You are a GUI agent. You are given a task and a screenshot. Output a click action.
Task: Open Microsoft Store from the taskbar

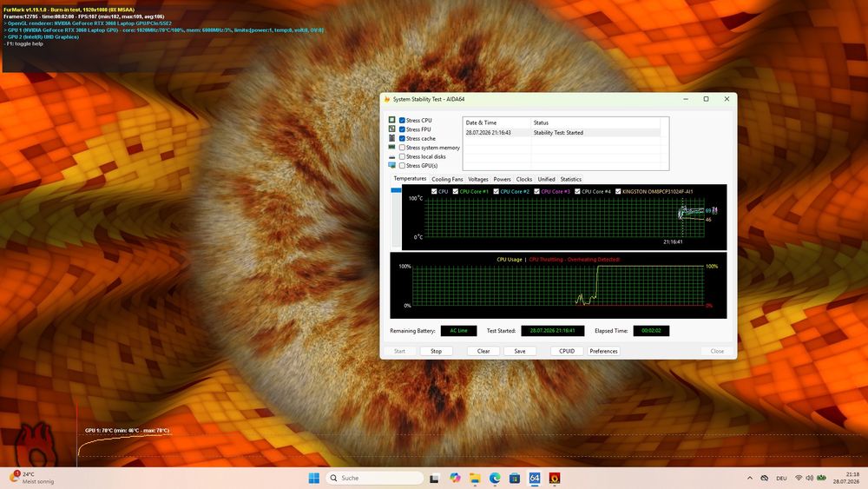click(515, 478)
